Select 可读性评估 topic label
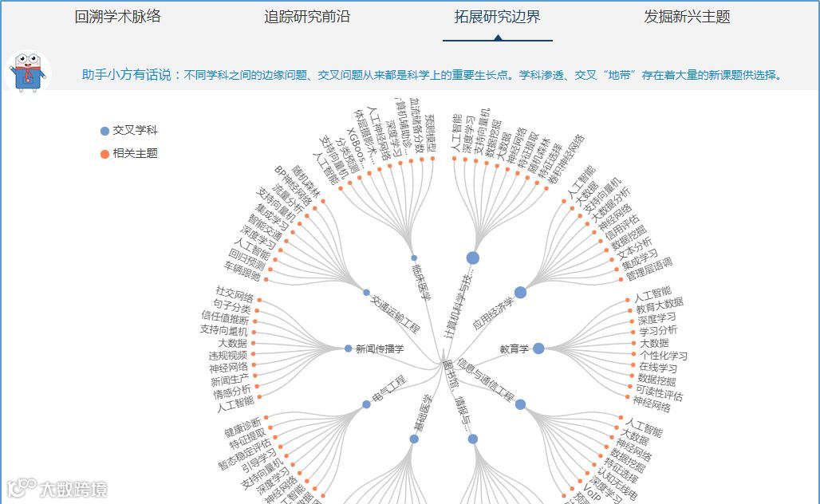 point(660,392)
